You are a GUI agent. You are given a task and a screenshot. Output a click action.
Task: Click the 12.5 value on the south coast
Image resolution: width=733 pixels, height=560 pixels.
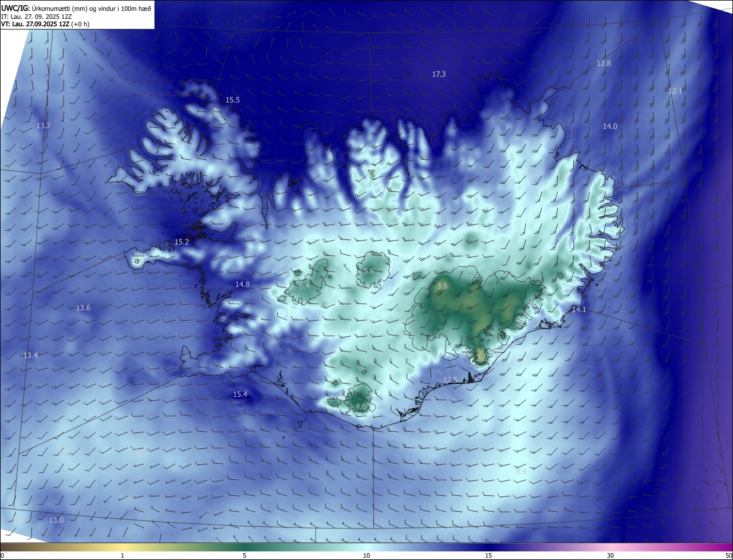tap(450, 380)
